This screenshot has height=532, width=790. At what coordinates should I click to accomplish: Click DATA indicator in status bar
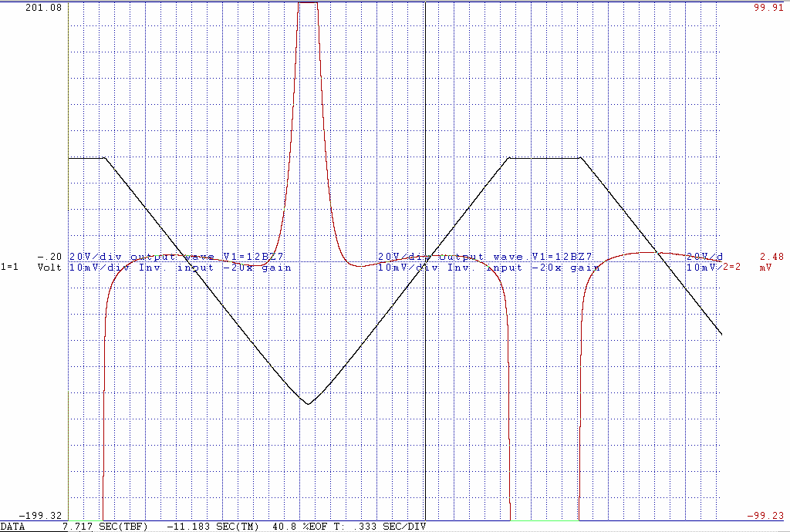13,527
